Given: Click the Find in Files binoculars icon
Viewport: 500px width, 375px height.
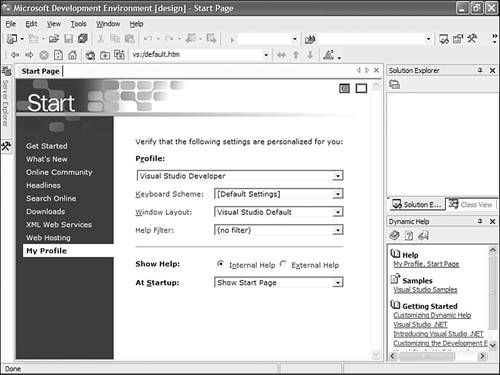Looking at the screenshot, I should 310,40.
